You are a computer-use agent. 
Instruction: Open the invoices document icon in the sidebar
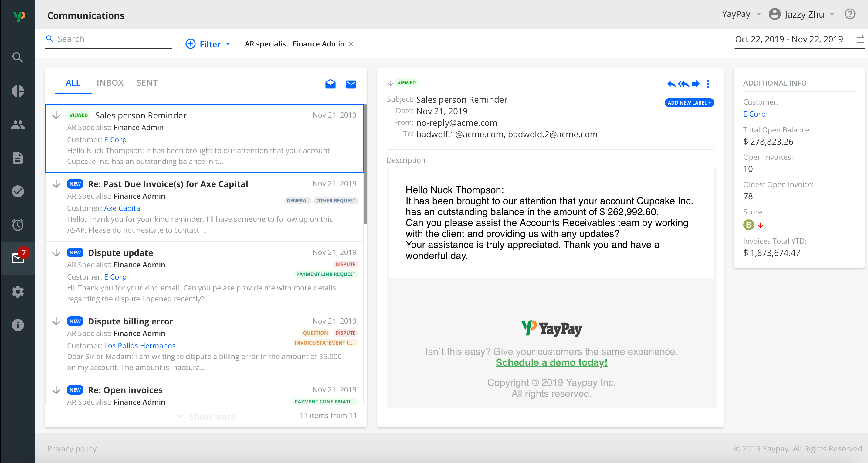[18, 158]
